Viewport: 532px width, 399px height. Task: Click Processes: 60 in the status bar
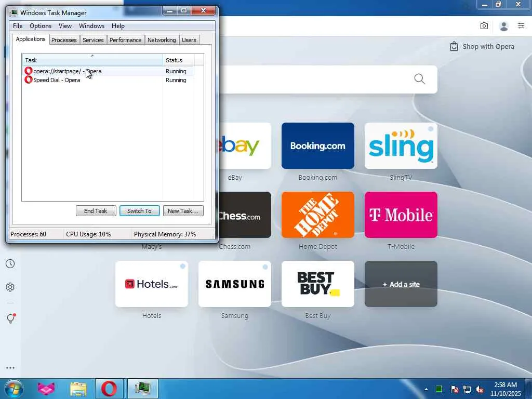click(28, 234)
